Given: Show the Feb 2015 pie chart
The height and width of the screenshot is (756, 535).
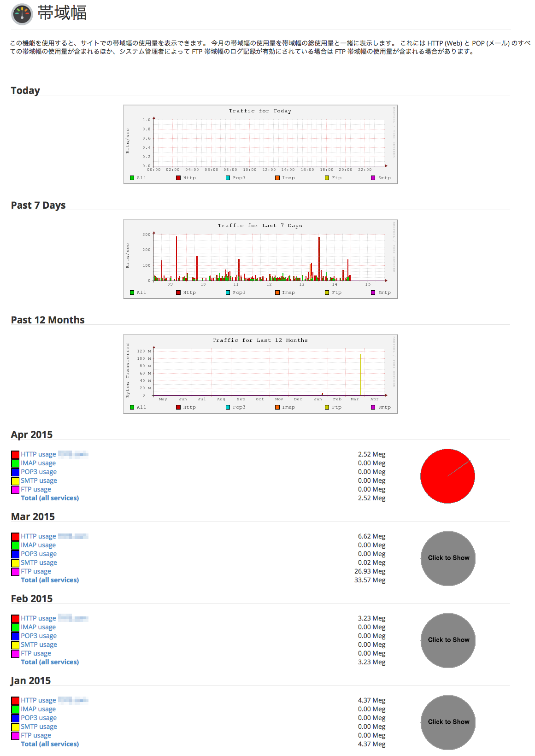Looking at the screenshot, I should coord(448,640).
